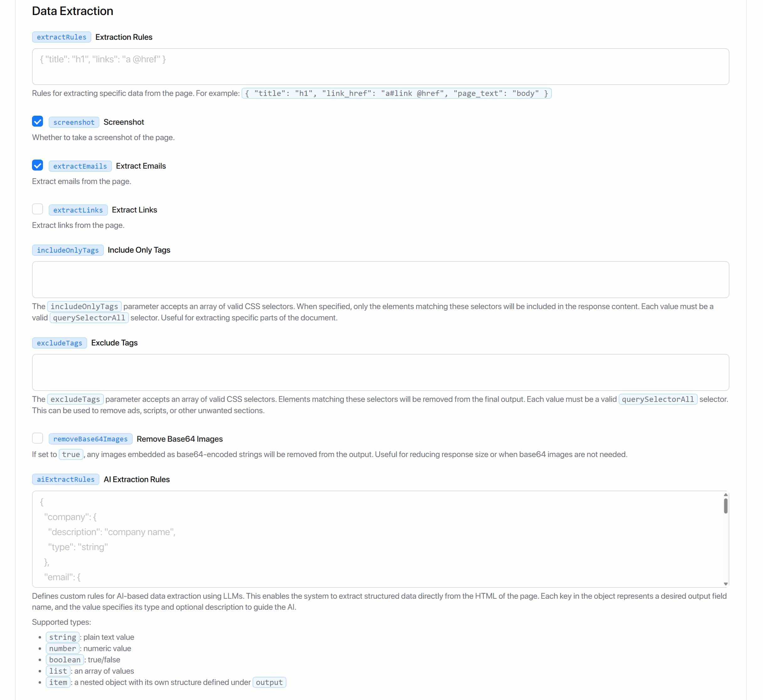
Task: Click scroll-up arrow in AI rules box
Action: click(725, 495)
